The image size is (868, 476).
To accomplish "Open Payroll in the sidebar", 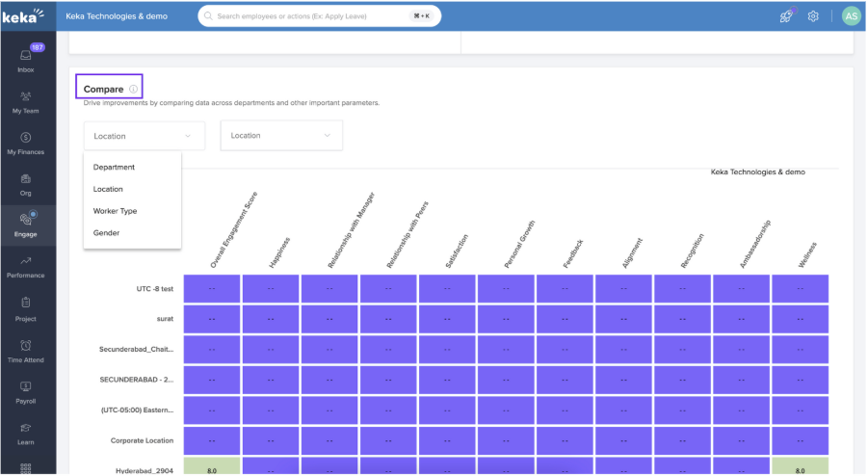I will click(x=26, y=391).
